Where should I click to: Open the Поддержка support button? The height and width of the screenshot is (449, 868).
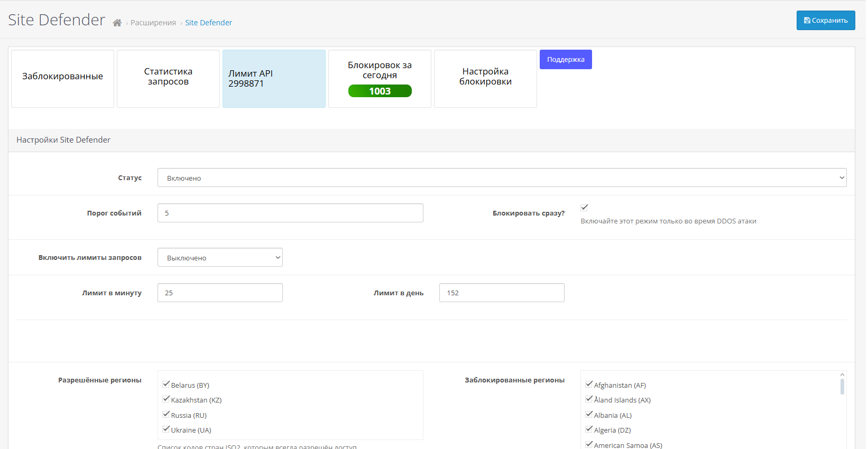pos(565,60)
